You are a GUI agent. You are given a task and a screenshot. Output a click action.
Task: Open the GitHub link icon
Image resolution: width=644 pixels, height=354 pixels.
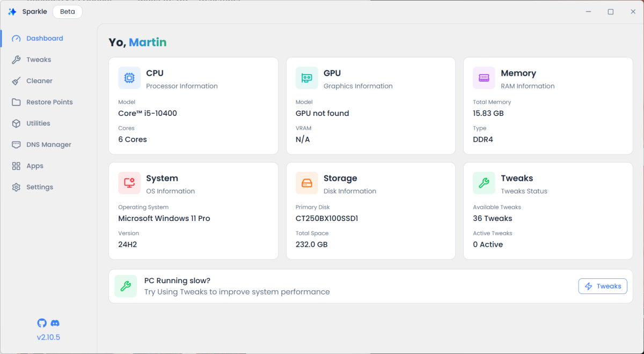click(x=42, y=323)
